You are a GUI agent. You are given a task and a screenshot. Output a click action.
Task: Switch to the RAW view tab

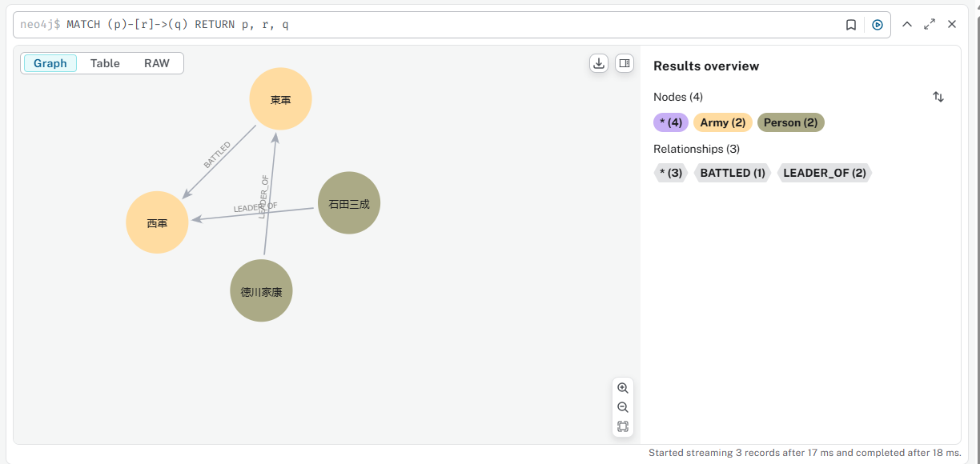pos(157,63)
